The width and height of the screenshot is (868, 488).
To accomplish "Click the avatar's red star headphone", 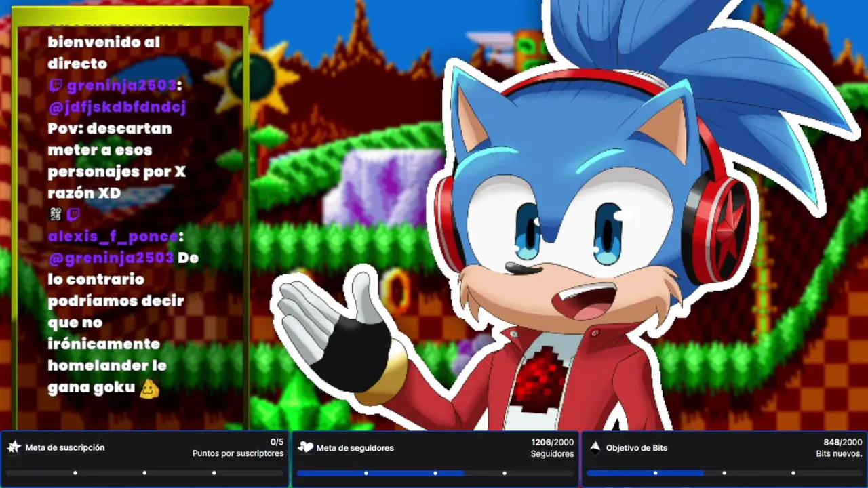I will (x=722, y=227).
